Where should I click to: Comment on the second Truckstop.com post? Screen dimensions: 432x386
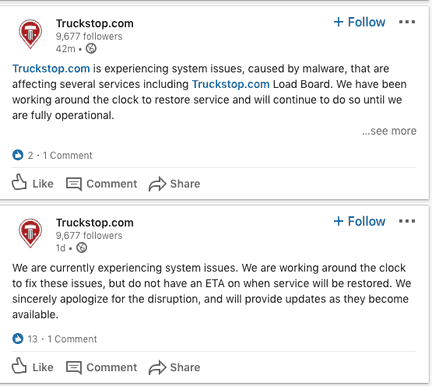coord(102,367)
